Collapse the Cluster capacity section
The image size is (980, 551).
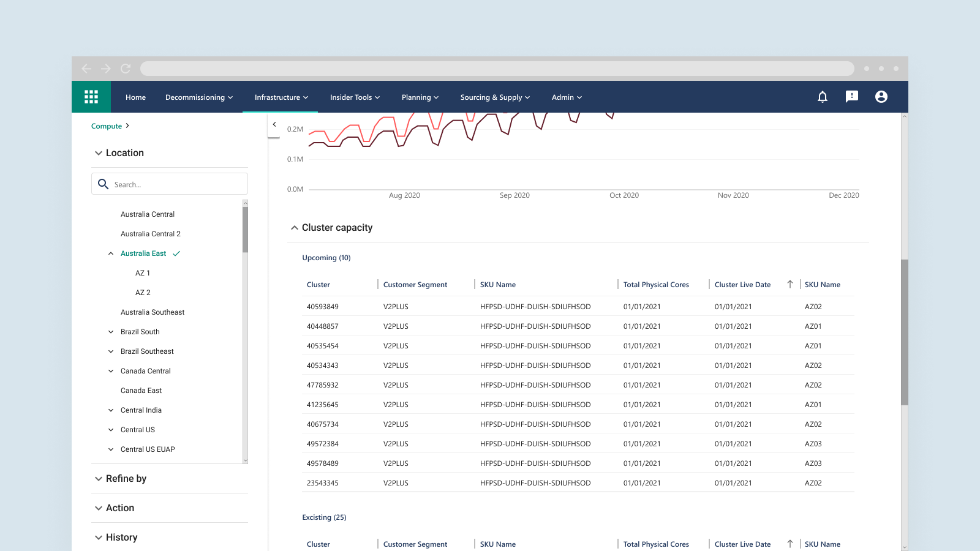[295, 228]
